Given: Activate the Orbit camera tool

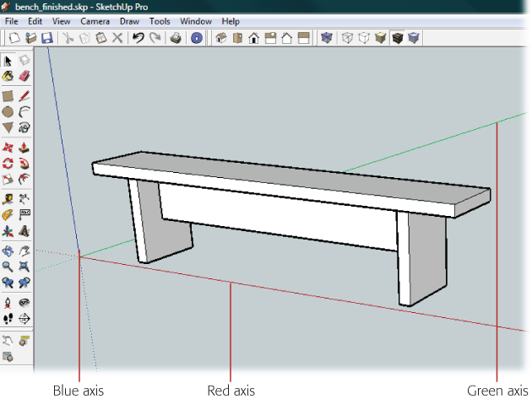Looking at the screenshot, I should coord(8,251).
